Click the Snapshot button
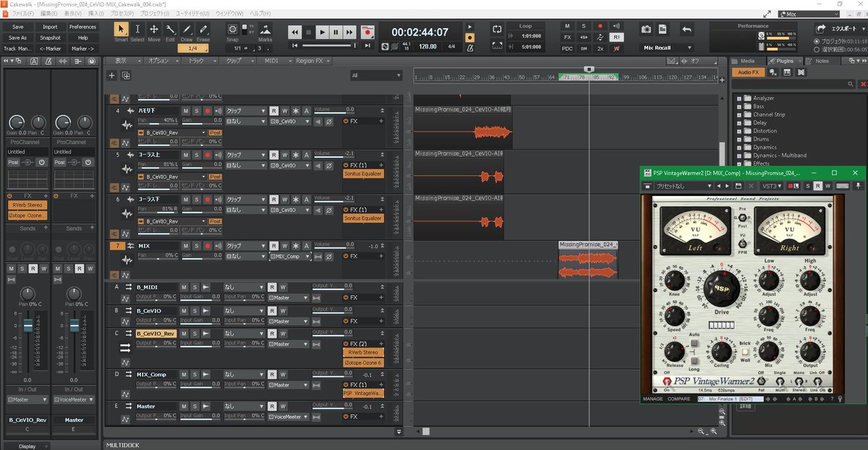 tap(50, 38)
